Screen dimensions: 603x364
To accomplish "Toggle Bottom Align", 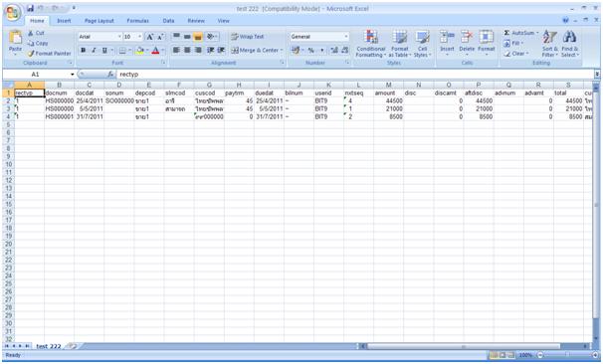I will tap(198, 37).
